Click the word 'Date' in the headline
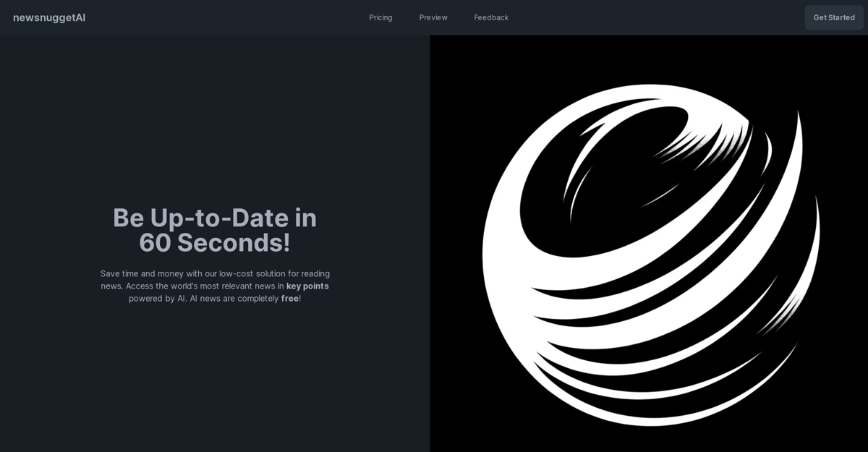The height and width of the screenshot is (452, 868). tap(260, 218)
